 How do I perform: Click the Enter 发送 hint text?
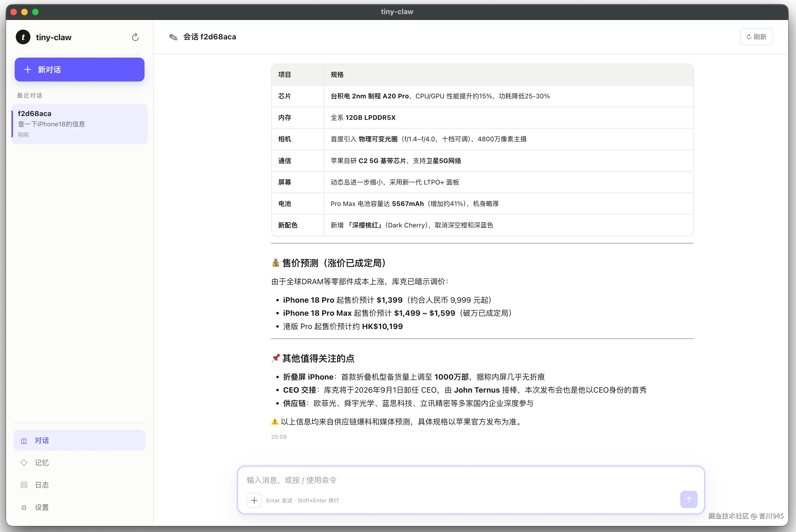(x=303, y=500)
